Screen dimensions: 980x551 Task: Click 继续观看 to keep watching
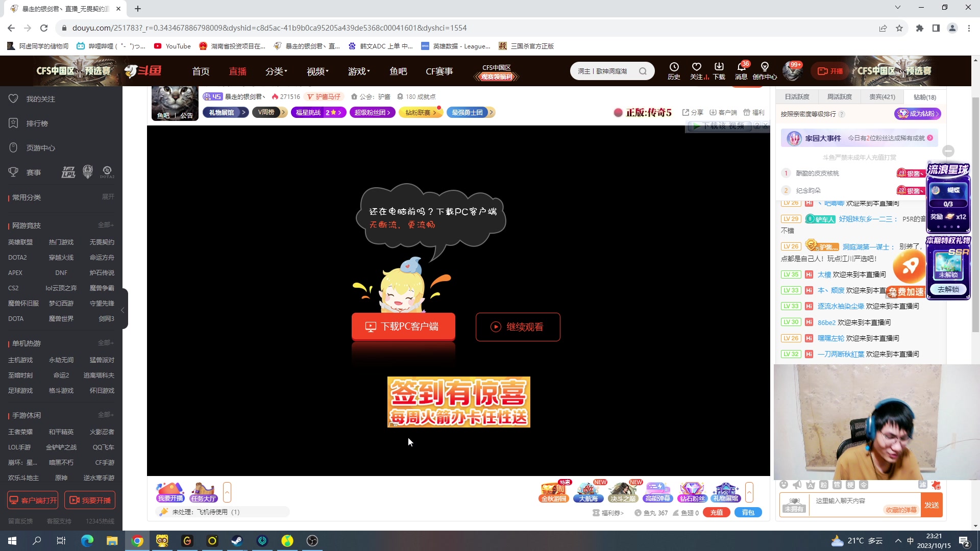pos(518,327)
